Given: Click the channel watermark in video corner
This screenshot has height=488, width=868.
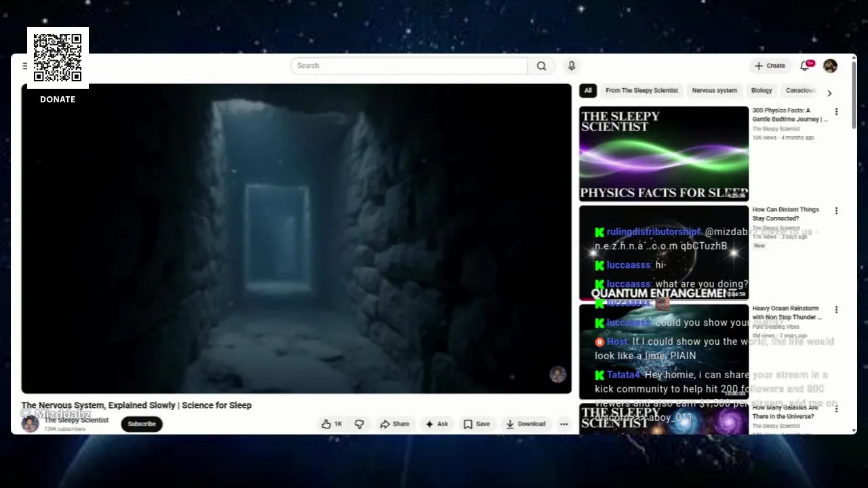Looking at the screenshot, I should click(x=557, y=375).
